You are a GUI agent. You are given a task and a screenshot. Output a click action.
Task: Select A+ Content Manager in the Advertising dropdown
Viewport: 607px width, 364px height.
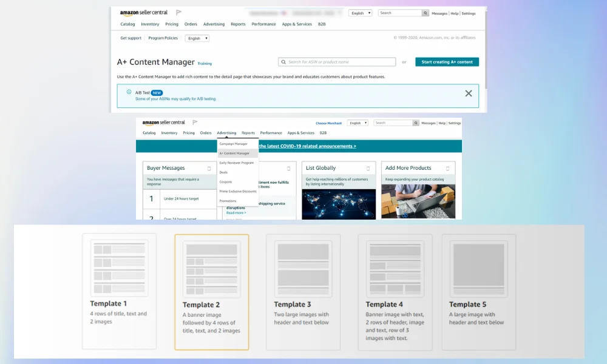tap(237, 153)
